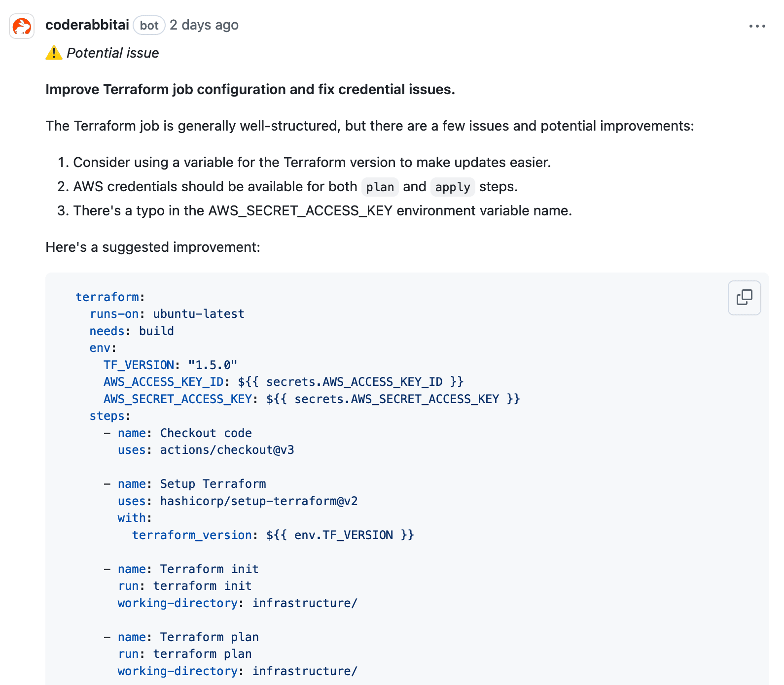The width and height of the screenshot is (784, 685).
Task: Click the "terraform init" run command
Action: tap(202, 586)
